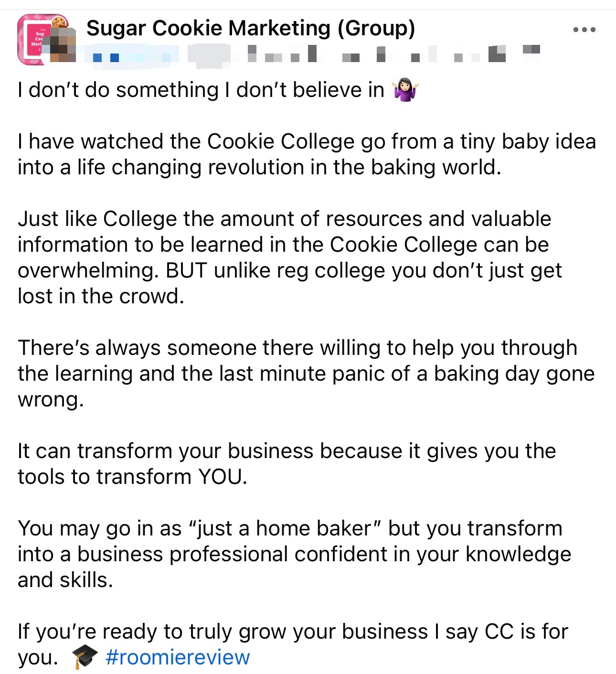
Task: Click the line "I don't do something I don't believe in"
Action: click(201, 90)
